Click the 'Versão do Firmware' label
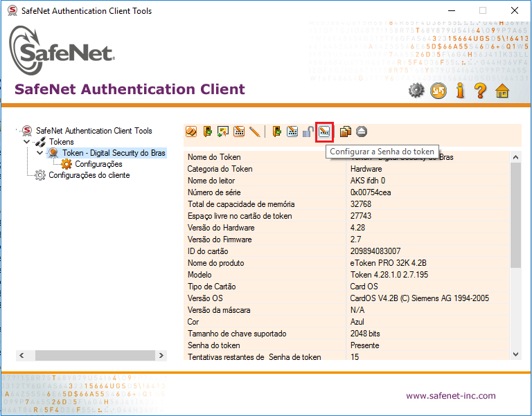Image resolution: width=532 pixels, height=416 pixels. coord(220,239)
